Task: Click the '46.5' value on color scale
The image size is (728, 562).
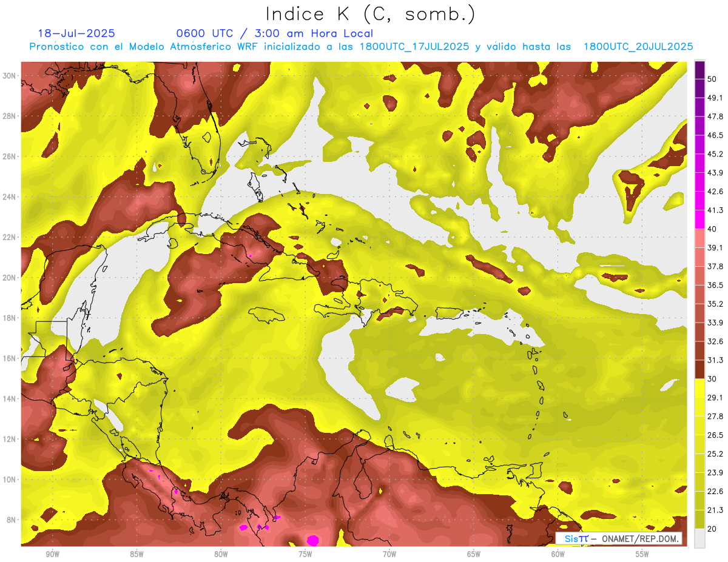Action: tap(715, 135)
